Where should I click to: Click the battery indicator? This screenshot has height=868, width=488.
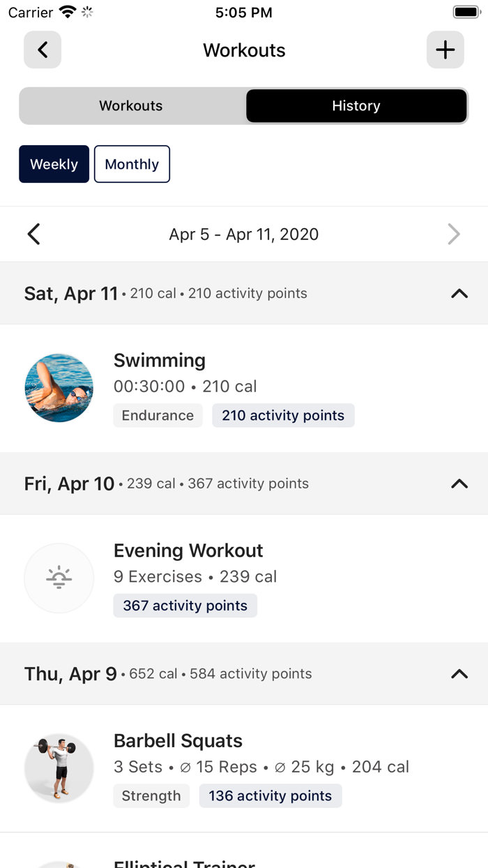point(466,11)
